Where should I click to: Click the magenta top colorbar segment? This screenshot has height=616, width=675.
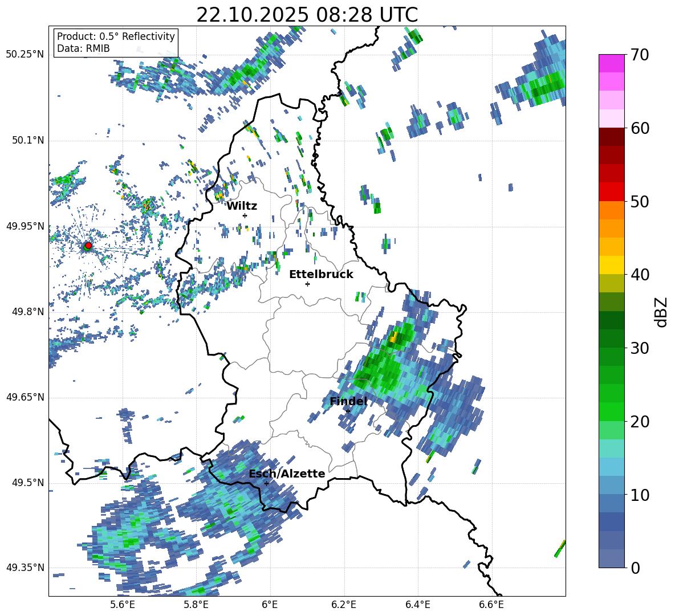pyautogui.click(x=611, y=63)
